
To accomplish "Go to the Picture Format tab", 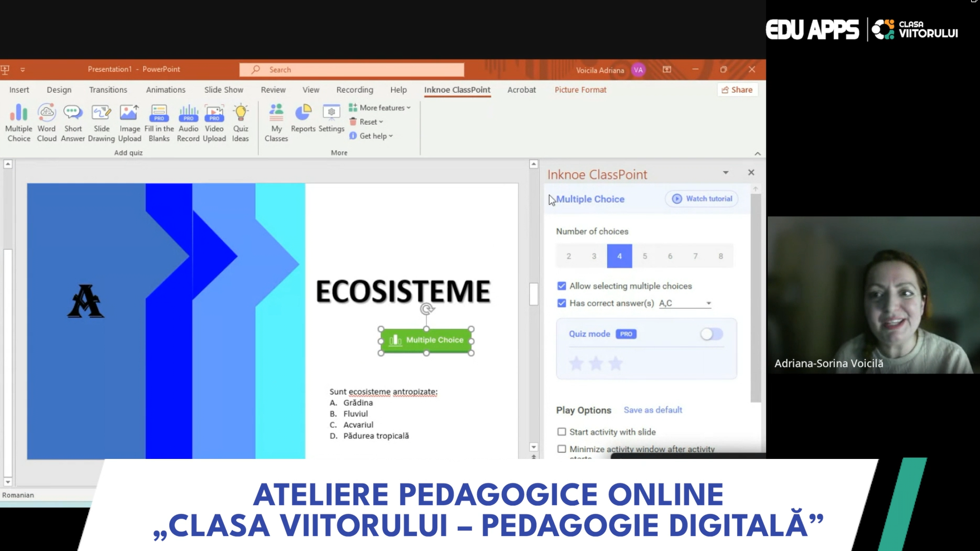I will coord(580,90).
